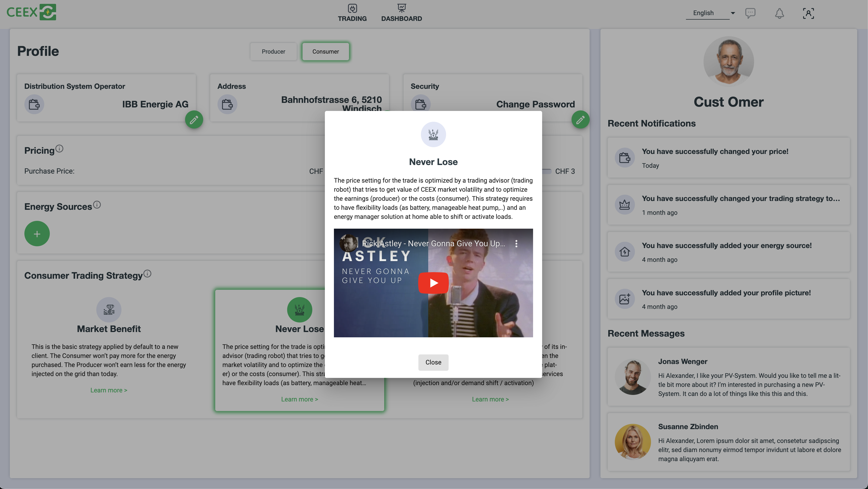The image size is (868, 489).
Task: Open Learn more under Market Benefit
Action: point(109,390)
